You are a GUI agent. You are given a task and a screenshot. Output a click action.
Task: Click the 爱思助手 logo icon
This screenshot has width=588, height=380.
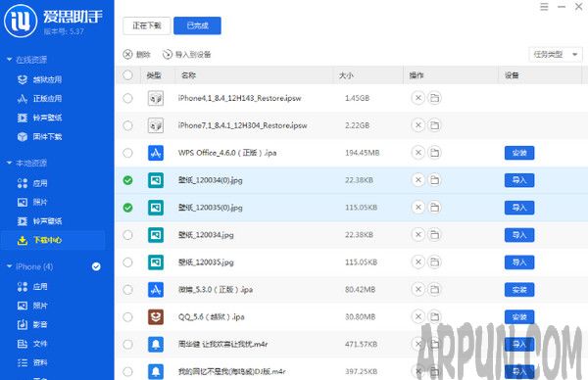pos(21,21)
